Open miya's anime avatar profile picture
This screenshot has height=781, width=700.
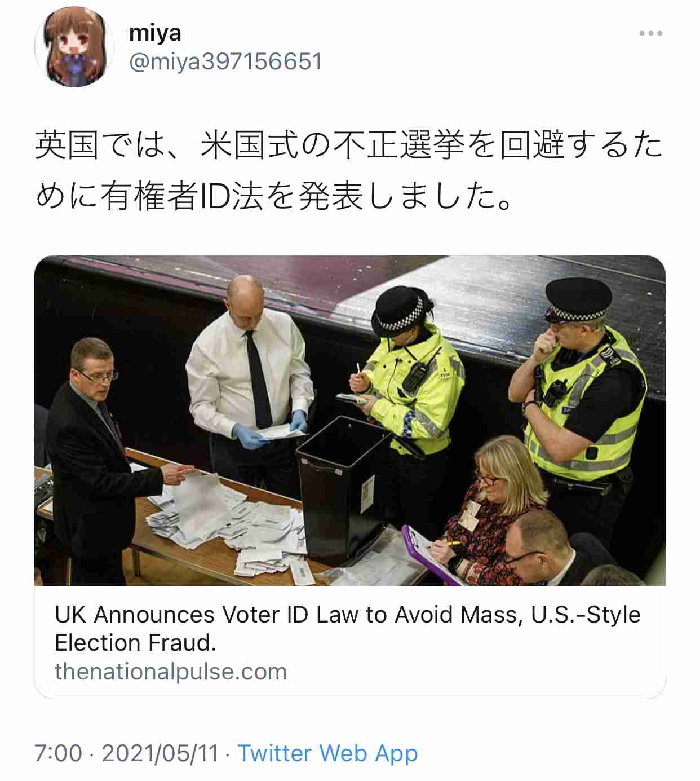[74, 47]
